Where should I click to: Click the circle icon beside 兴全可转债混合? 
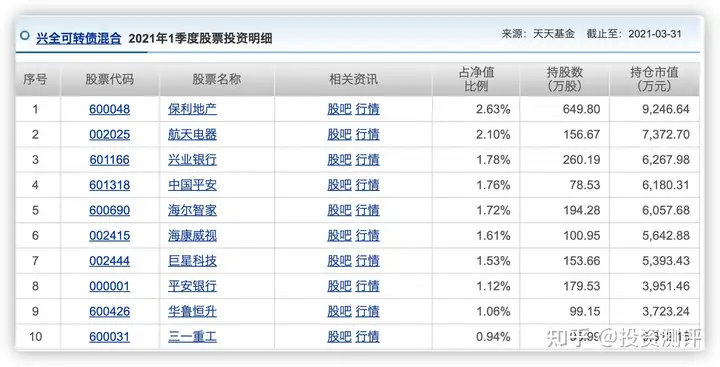(25, 36)
